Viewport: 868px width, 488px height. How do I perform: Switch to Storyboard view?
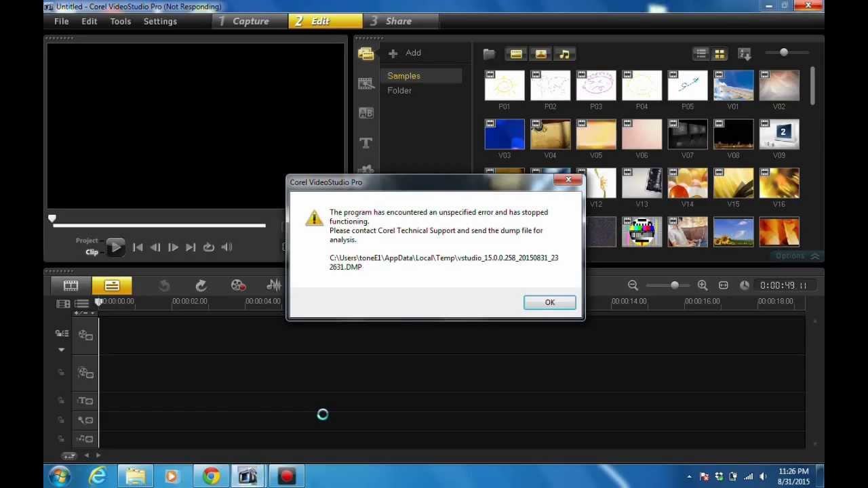click(x=71, y=285)
